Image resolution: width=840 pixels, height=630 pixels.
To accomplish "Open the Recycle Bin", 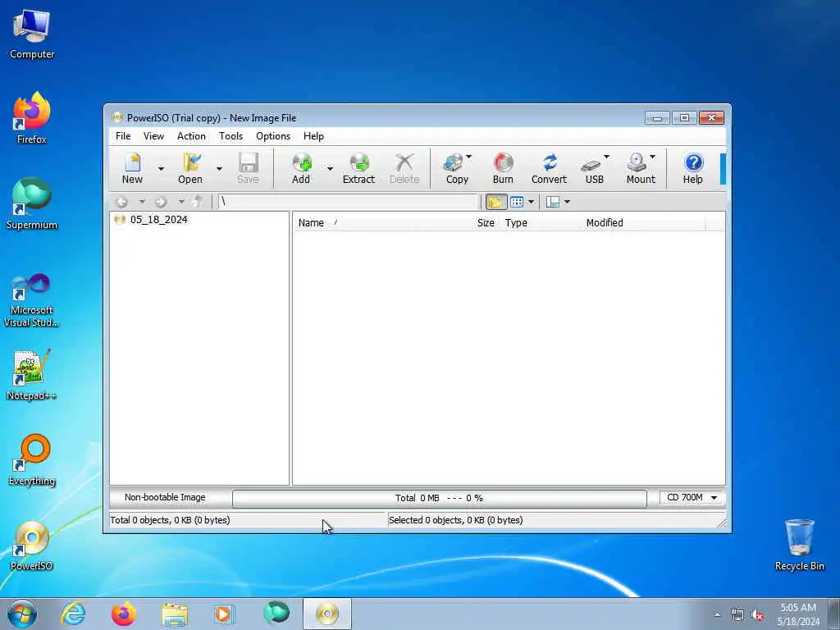I will (799, 545).
